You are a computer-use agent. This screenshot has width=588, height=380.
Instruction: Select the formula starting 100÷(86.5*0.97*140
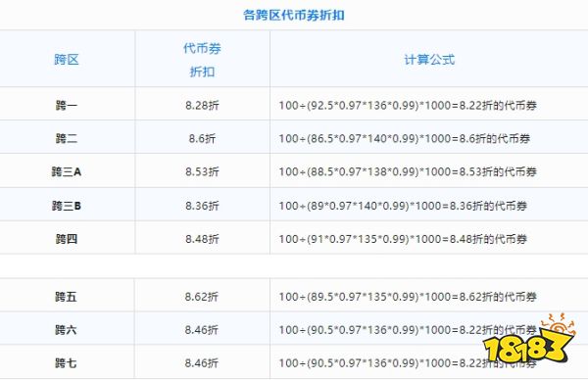[x=404, y=139]
